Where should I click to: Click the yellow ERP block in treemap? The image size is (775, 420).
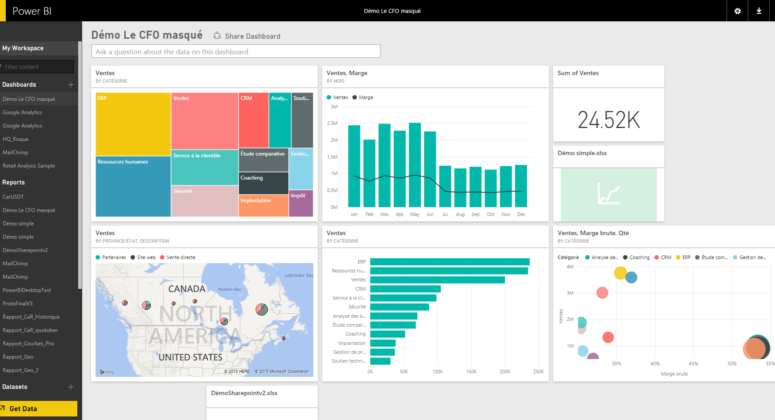pyautogui.click(x=133, y=124)
